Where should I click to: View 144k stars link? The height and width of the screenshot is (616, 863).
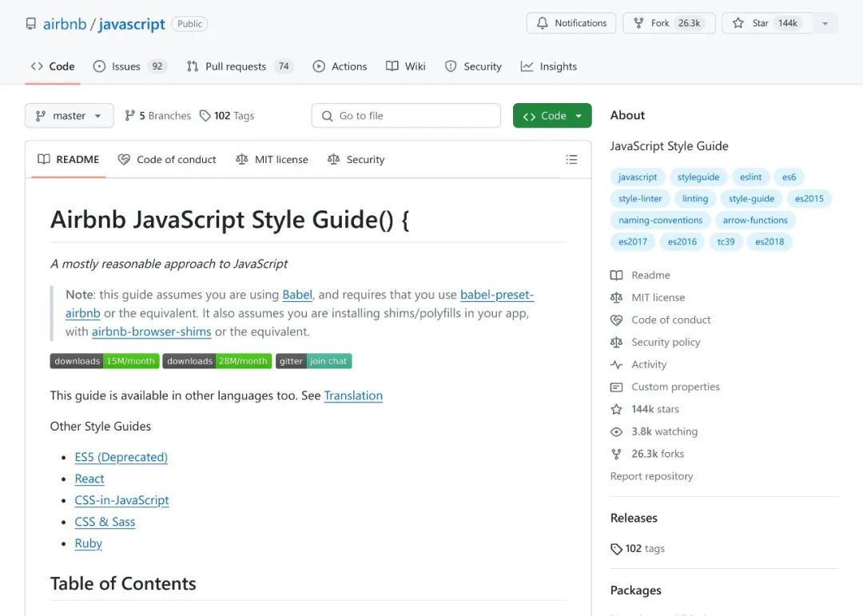[645, 410]
